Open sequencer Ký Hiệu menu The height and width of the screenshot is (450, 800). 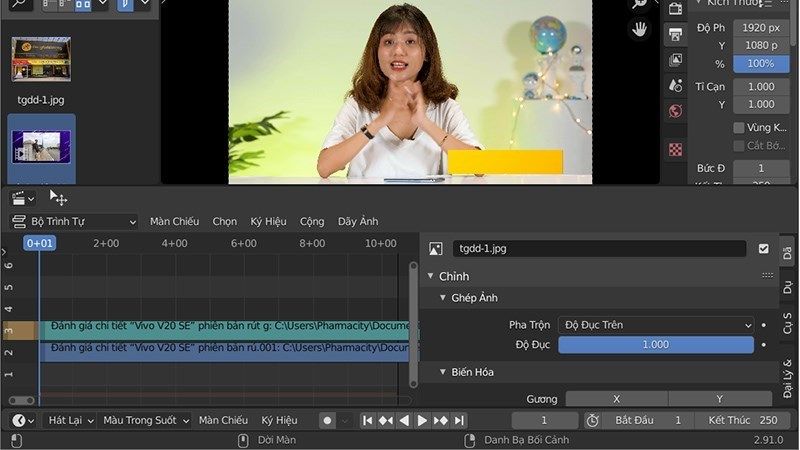click(x=268, y=221)
